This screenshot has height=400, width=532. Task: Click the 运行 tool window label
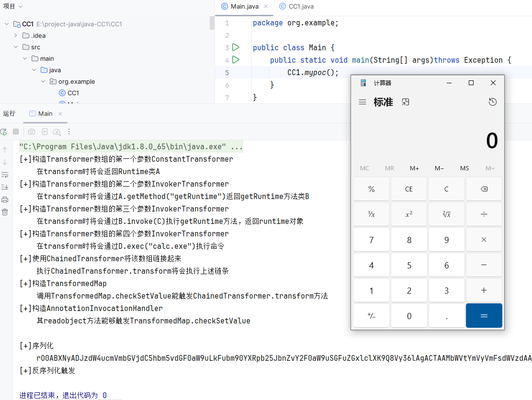point(9,113)
